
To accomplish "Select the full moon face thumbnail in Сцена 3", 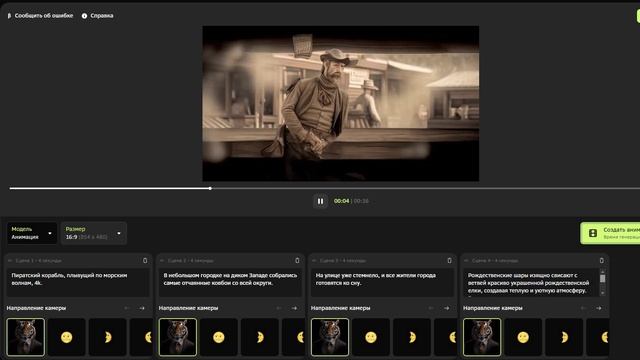I will (x=371, y=337).
